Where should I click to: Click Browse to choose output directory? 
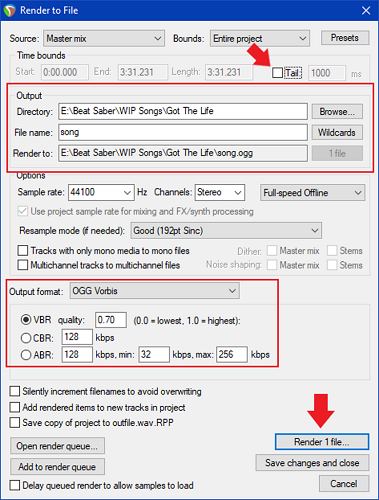pyautogui.click(x=337, y=112)
